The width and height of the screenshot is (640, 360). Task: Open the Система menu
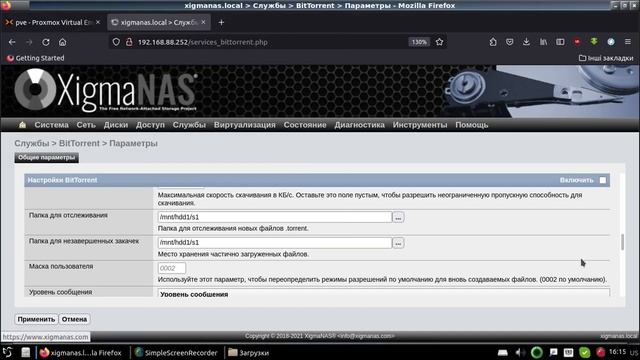(51, 125)
